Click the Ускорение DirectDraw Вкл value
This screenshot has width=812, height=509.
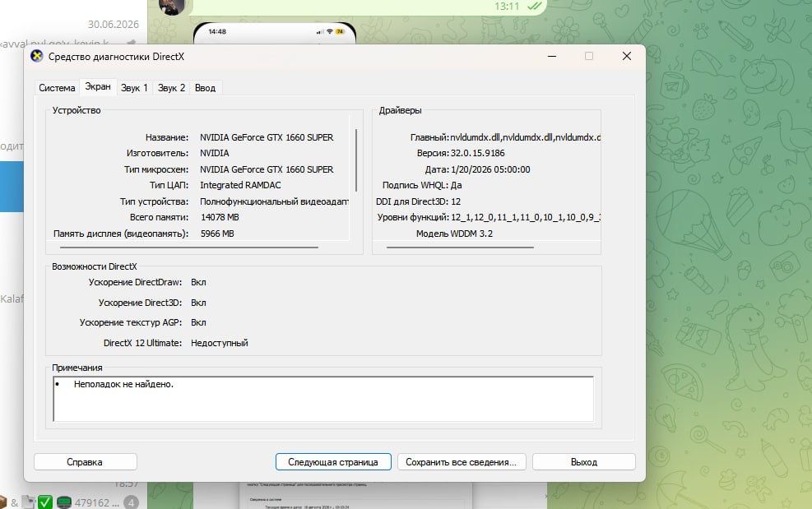pos(198,282)
